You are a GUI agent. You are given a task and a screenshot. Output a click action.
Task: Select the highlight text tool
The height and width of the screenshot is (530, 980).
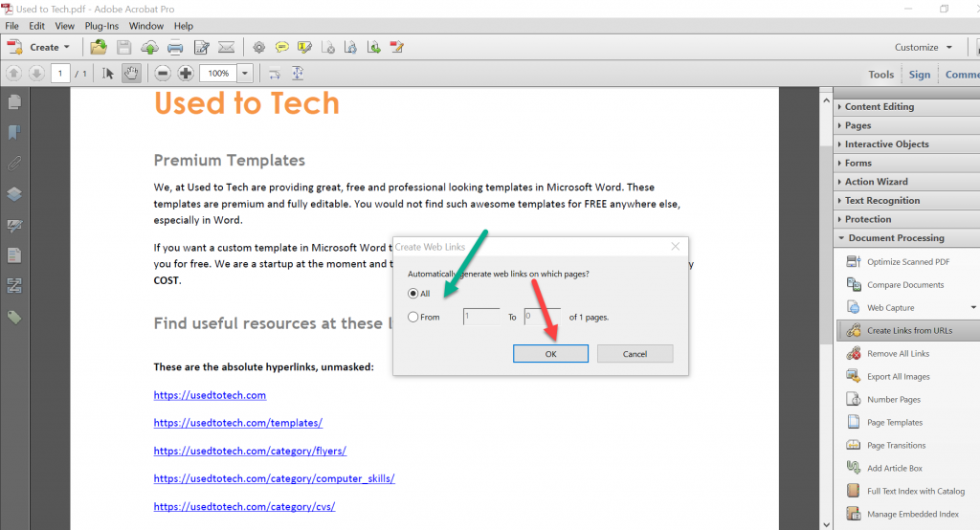305,47
